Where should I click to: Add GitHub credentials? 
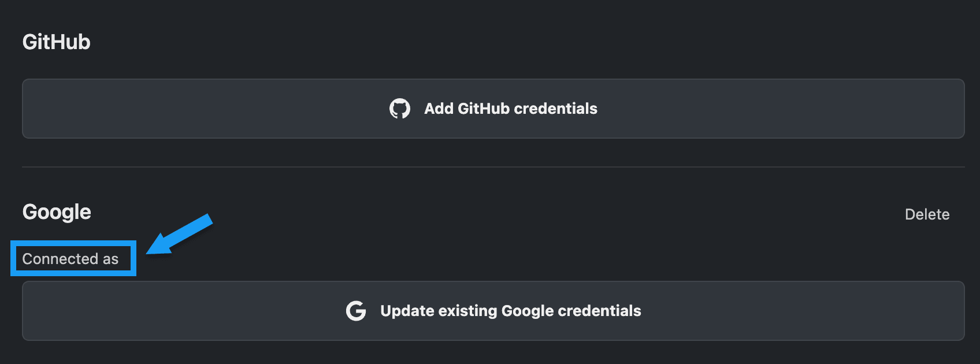[493, 109]
